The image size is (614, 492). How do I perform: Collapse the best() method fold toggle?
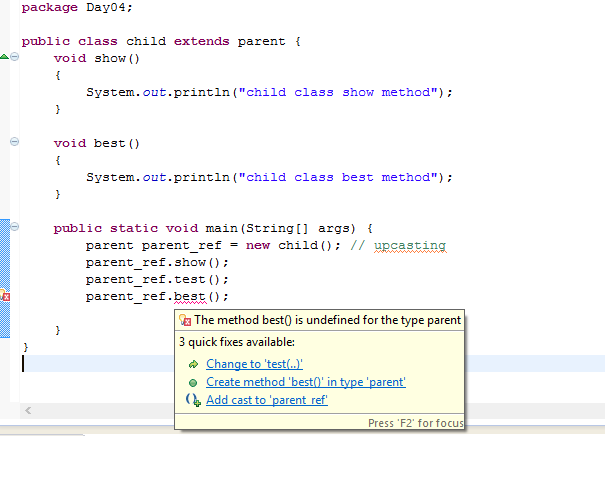click(14, 141)
